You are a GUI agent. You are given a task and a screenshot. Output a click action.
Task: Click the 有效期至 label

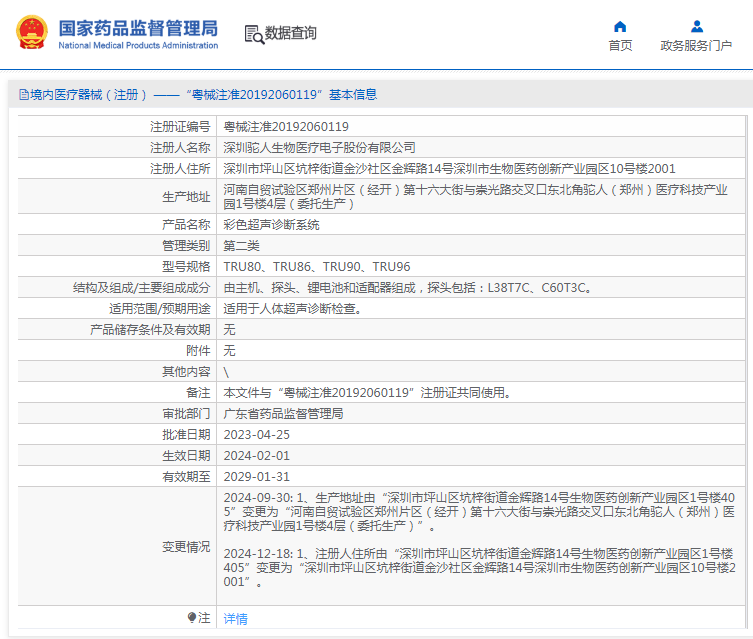click(x=186, y=477)
